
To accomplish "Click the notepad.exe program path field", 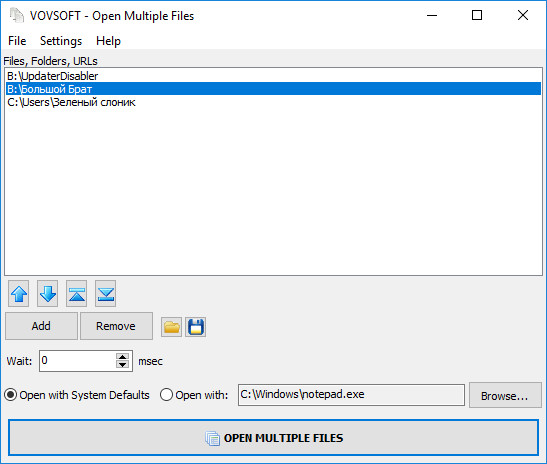I will [351, 395].
